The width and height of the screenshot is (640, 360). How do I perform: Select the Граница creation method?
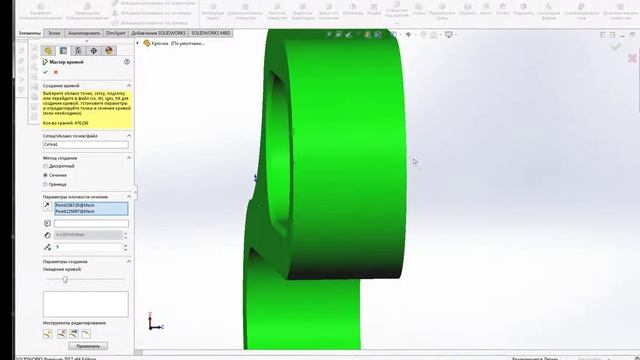(45, 184)
